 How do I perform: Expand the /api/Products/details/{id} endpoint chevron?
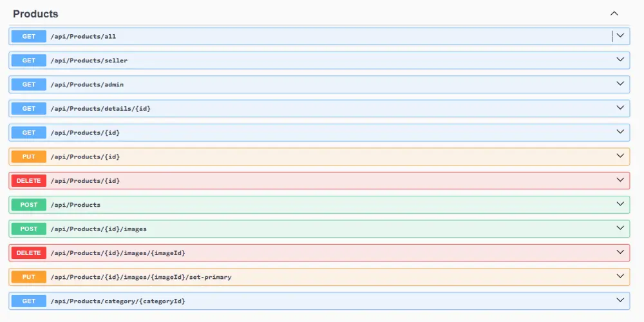(620, 108)
